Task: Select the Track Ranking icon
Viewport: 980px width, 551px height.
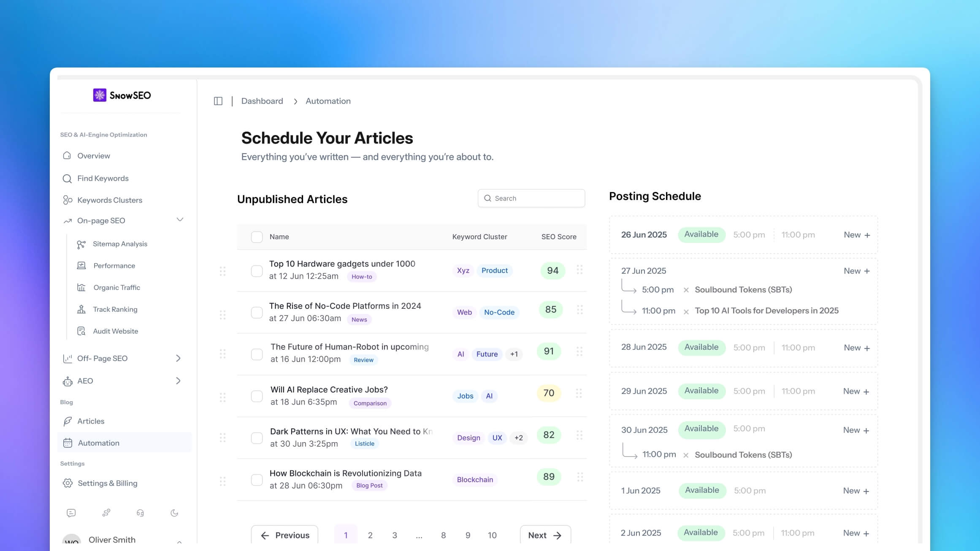Action: click(x=81, y=309)
